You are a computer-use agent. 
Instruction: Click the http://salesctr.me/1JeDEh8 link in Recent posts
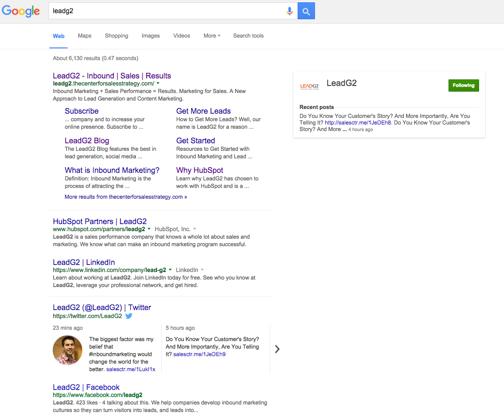pos(358,123)
